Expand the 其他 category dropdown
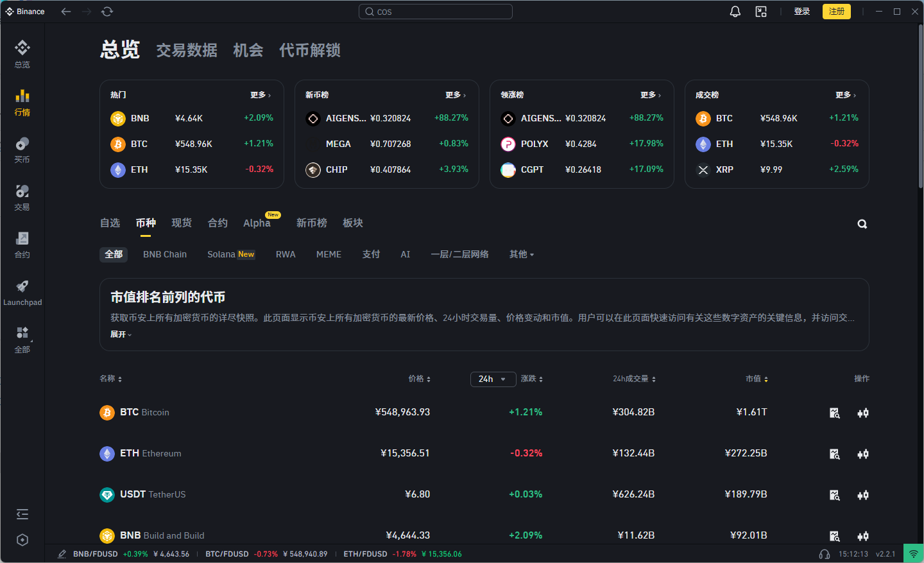The image size is (924, 563). click(522, 254)
